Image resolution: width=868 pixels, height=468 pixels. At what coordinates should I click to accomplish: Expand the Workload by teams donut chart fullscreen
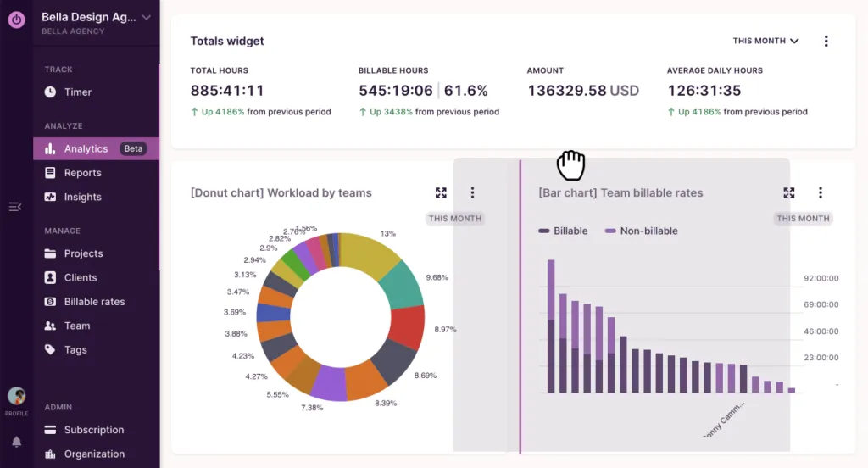441,193
